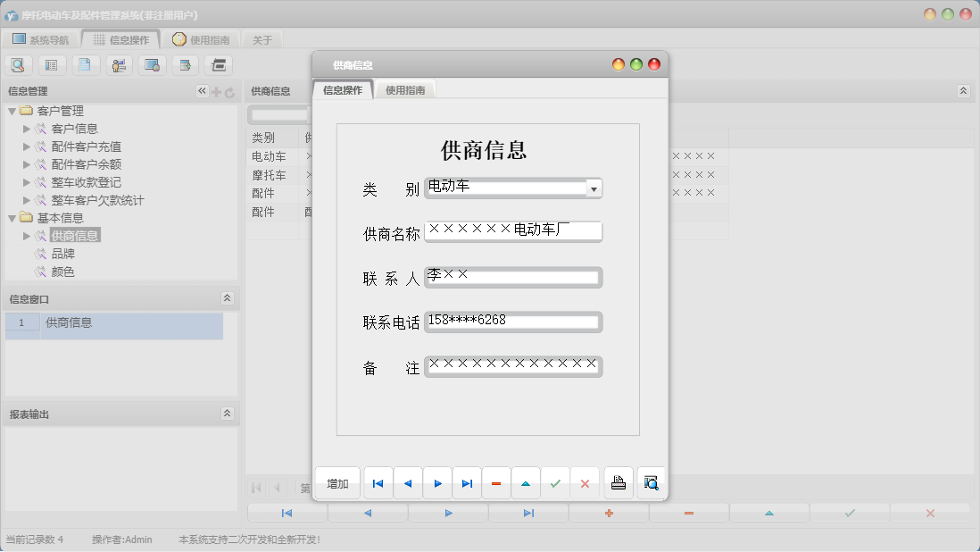980x552 pixels.
Task: Go to next record in the 供商信息 dialog
Action: 437,483
